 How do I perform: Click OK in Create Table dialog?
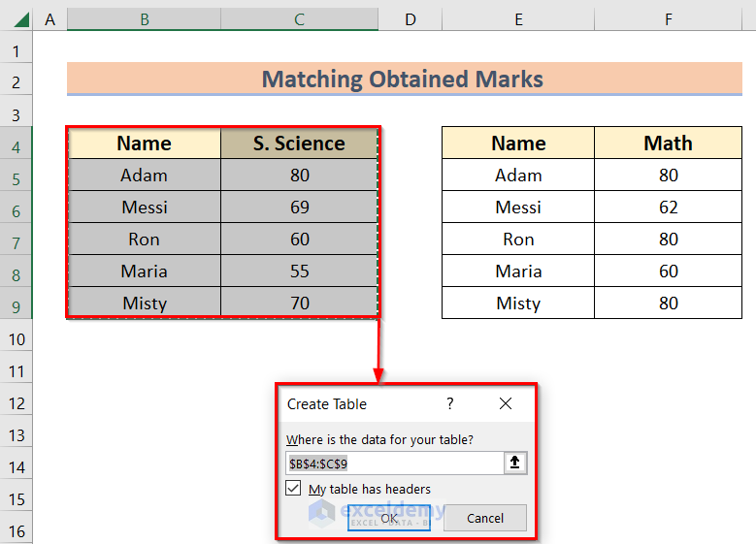tap(389, 518)
